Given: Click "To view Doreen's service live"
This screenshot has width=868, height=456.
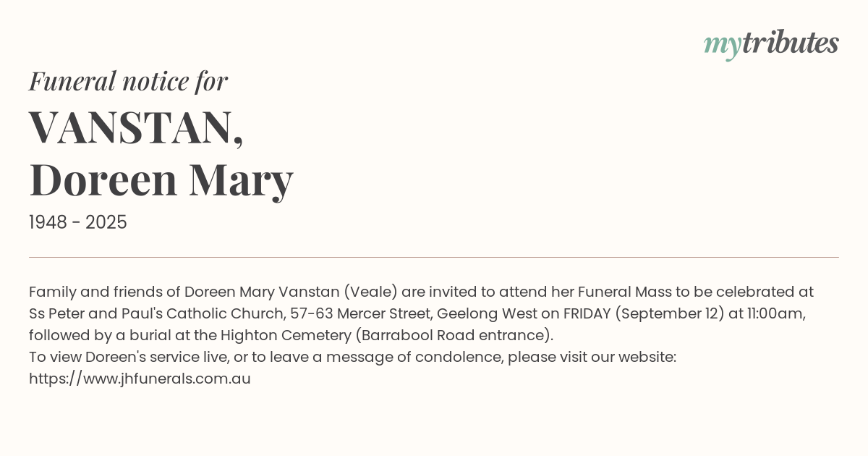Looking at the screenshot, I should (x=128, y=357).
